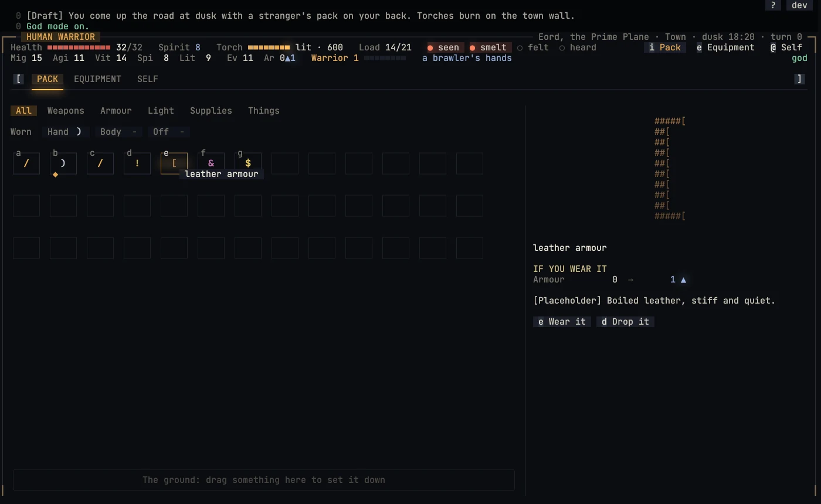Image resolution: width=821 pixels, height=504 pixels.
Task: Filter inventory by All
Action: [x=24, y=111]
